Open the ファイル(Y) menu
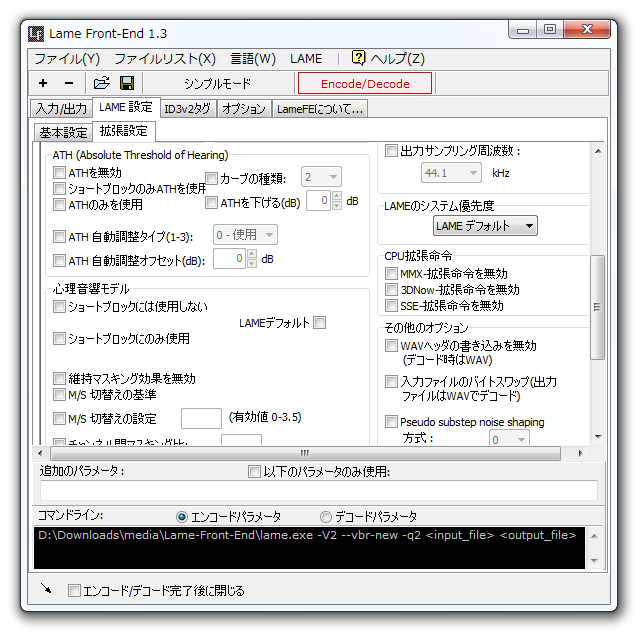The width and height of the screenshot is (640, 635). pos(67,59)
